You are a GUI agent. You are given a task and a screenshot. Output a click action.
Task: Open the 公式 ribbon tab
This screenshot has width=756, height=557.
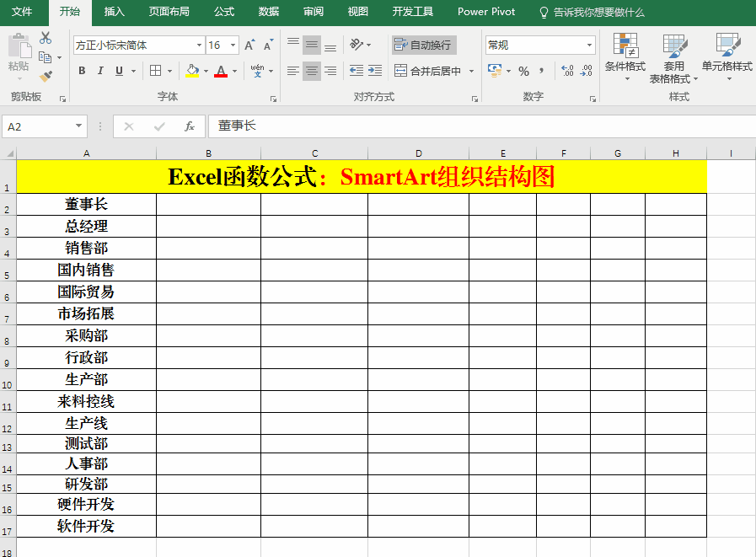224,12
